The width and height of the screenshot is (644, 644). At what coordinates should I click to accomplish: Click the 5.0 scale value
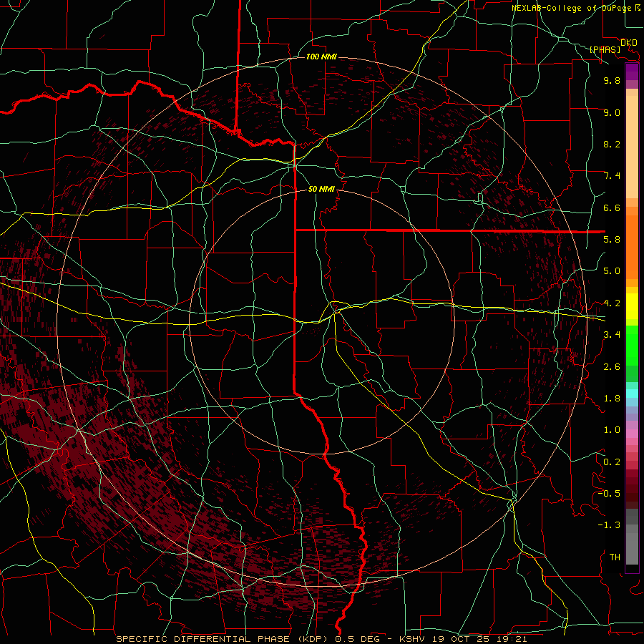point(612,271)
